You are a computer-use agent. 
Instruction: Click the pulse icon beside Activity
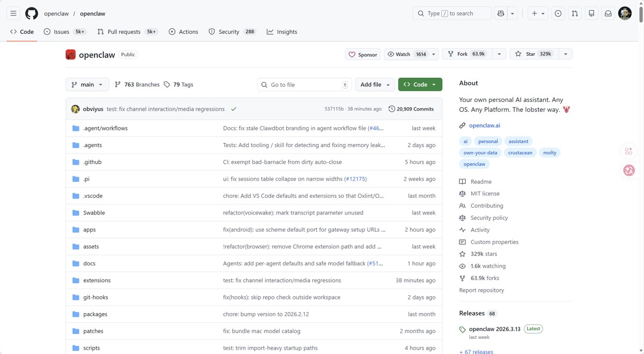(x=462, y=230)
